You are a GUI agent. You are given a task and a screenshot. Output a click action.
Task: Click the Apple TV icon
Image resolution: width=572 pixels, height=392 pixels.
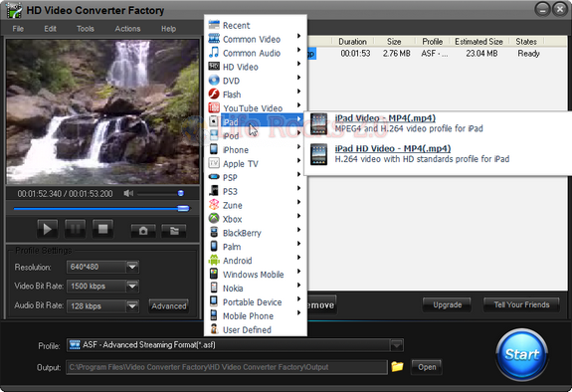pyautogui.click(x=214, y=163)
